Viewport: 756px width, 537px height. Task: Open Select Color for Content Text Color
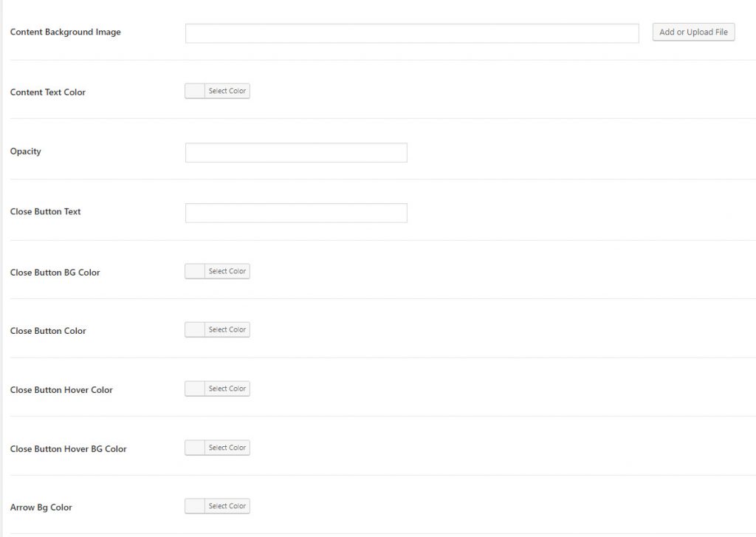coord(227,92)
